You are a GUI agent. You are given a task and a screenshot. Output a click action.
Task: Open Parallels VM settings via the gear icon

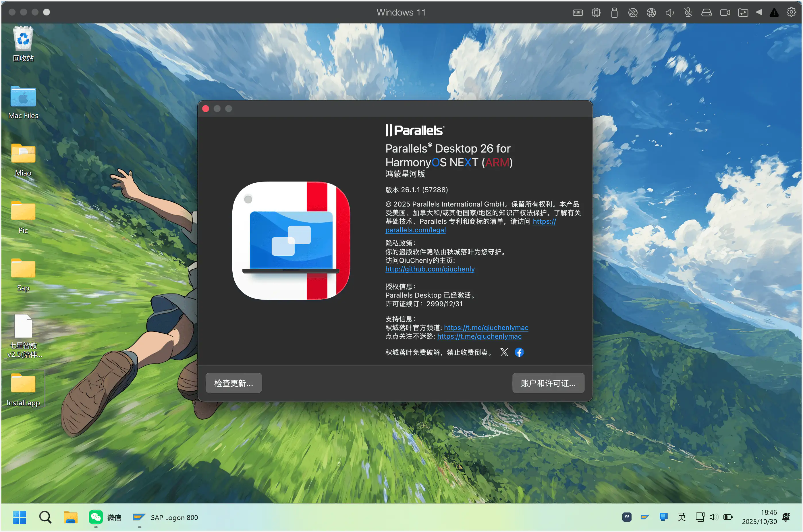click(x=791, y=12)
